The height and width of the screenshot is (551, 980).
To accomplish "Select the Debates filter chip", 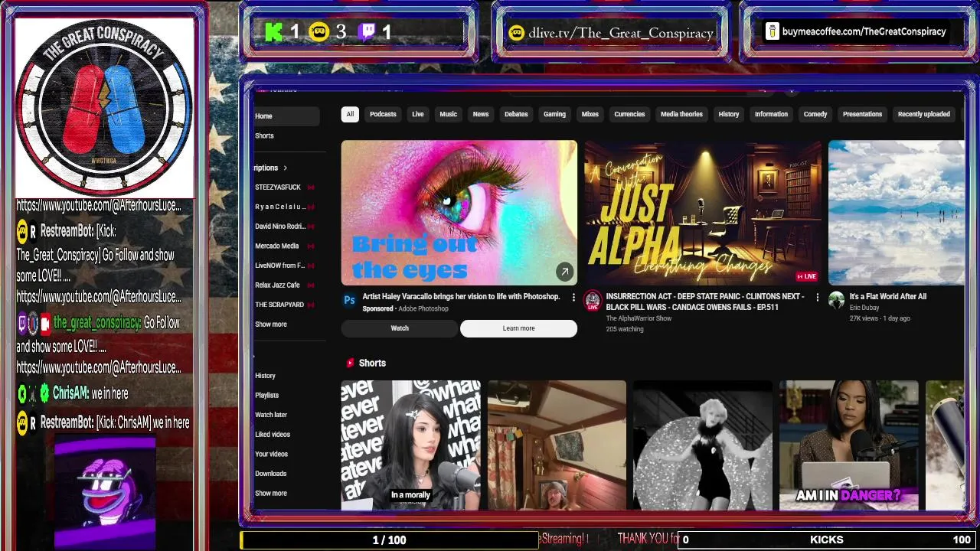I will [516, 114].
